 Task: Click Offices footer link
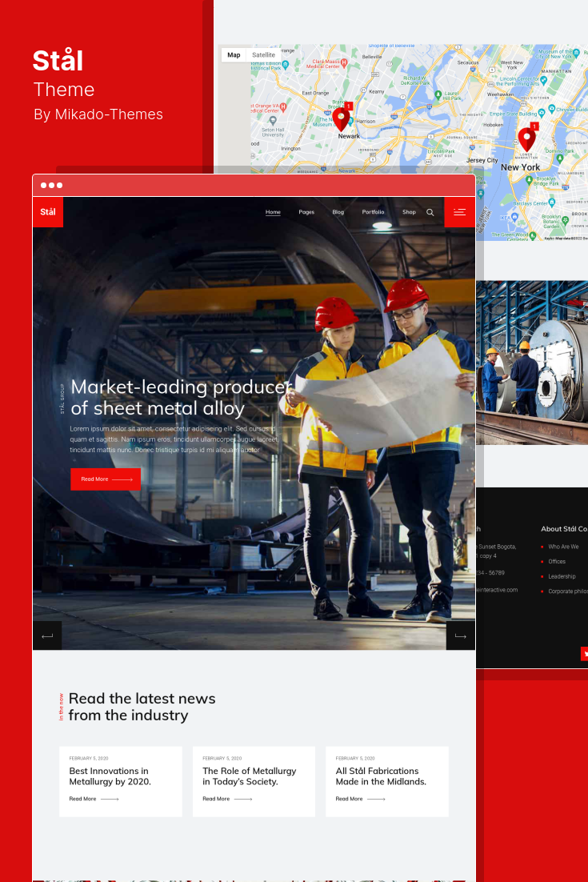(x=557, y=561)
